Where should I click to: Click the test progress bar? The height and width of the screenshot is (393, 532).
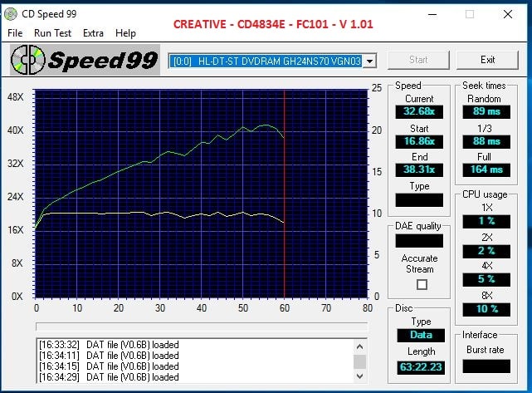pyautogui.click(x=202, y=327)
